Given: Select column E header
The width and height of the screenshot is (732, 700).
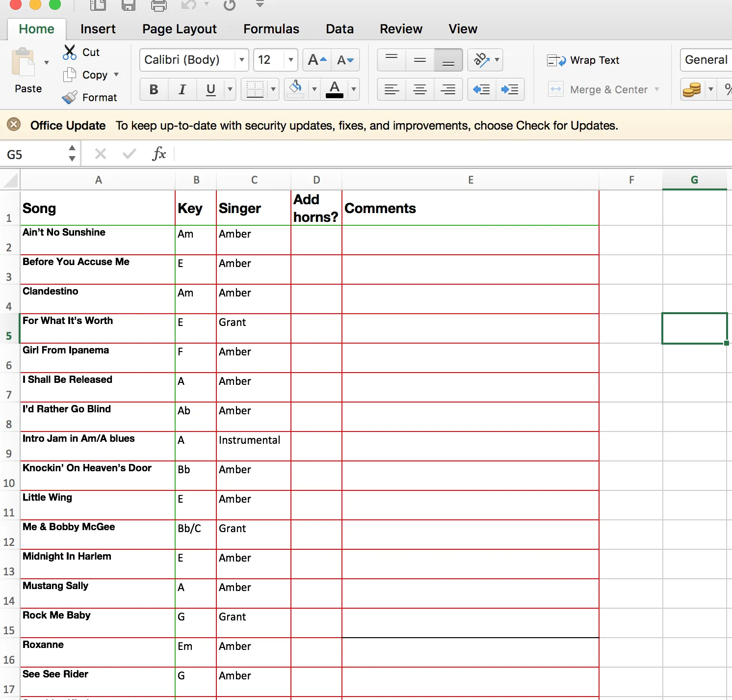Looking at the screenshot, I should pyautogui.click(x=471, y=180).
